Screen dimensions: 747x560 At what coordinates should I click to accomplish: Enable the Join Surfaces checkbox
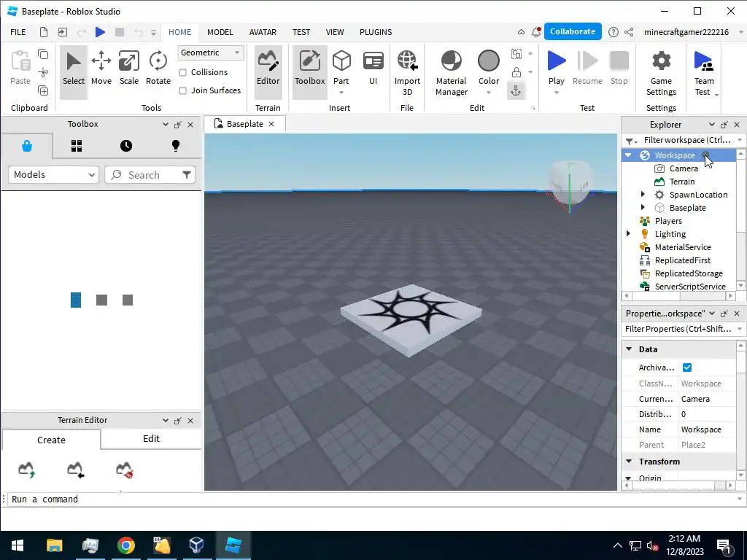(182, 90)
